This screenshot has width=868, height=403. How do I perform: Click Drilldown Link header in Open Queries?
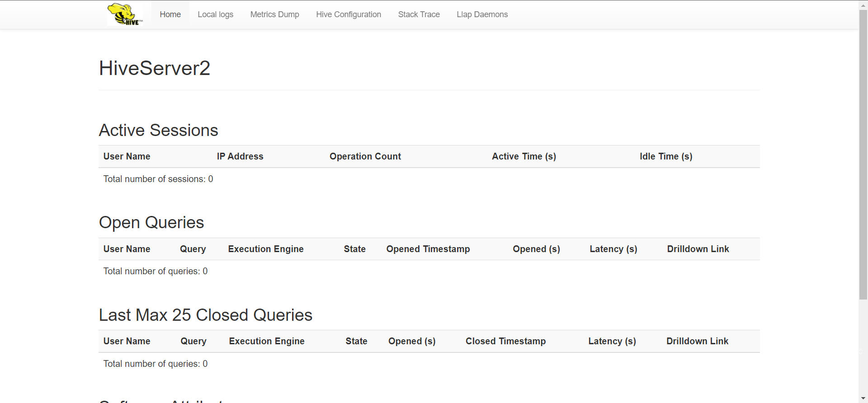[x=698, y=249]
